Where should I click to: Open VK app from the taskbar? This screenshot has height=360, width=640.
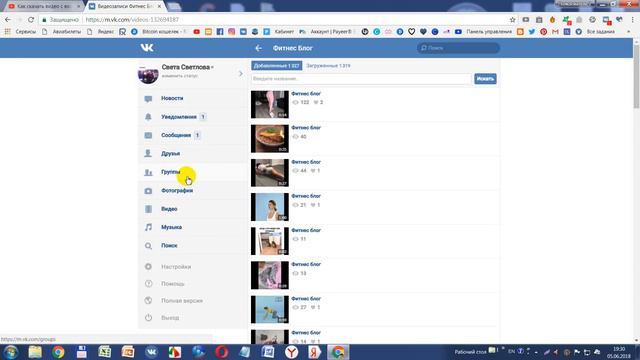pyautogui.click(x=151, y=352)
